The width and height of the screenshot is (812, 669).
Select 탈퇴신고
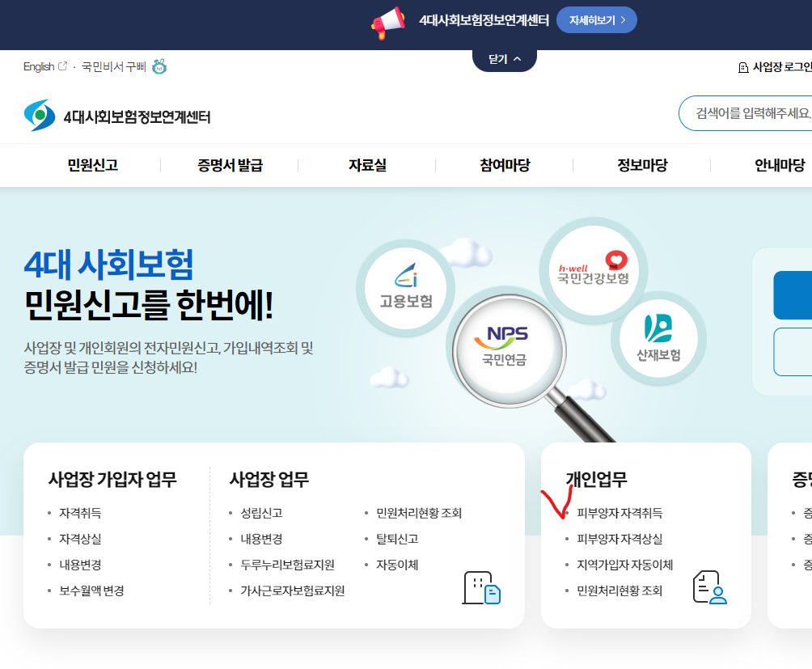coord(397,539)
